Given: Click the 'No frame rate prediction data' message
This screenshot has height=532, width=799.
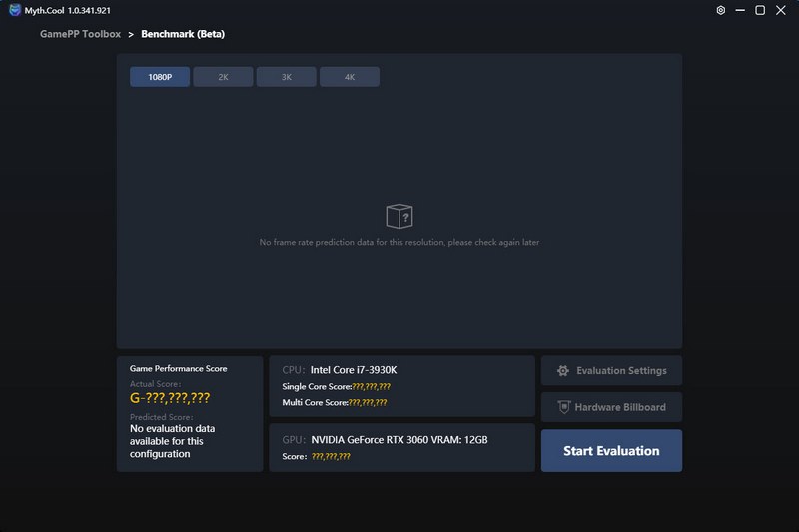Looking at the screenshot, I should 399,242.
